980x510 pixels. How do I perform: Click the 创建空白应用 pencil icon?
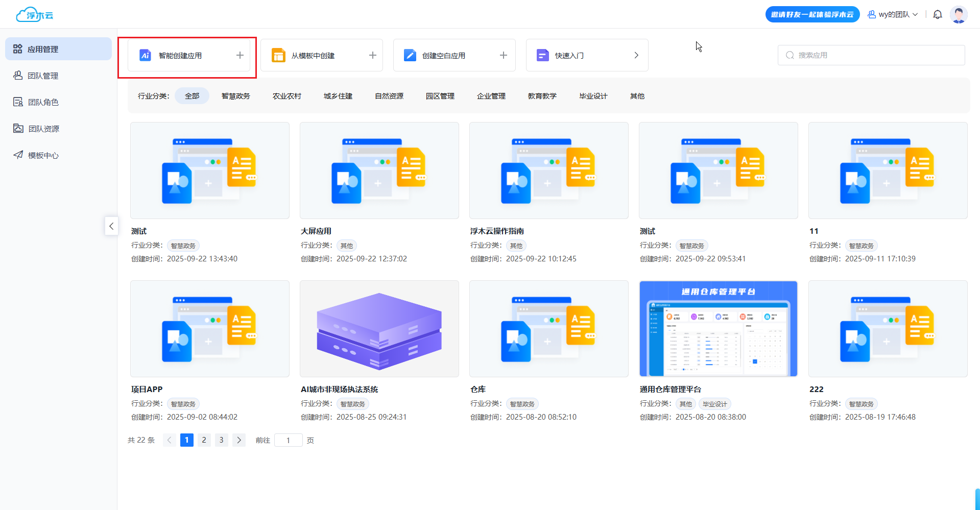pos(410,55)
